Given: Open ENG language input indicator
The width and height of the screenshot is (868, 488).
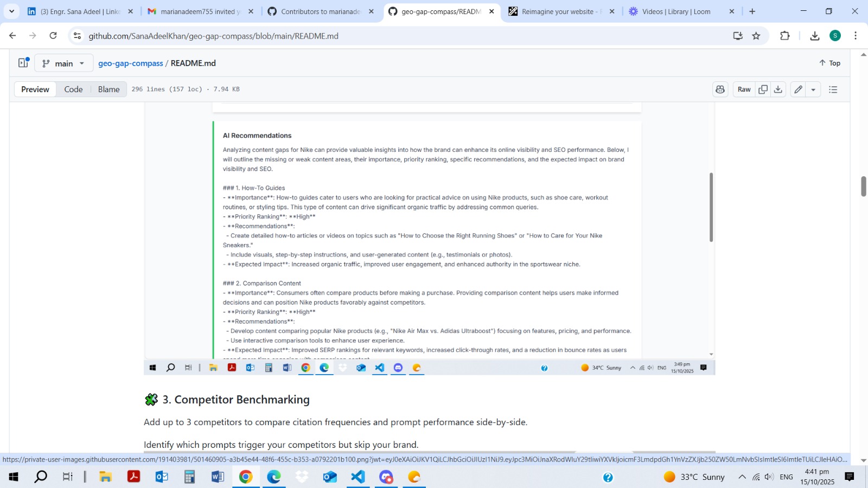Looking at the screenshot, I should [x=786, y=477].
